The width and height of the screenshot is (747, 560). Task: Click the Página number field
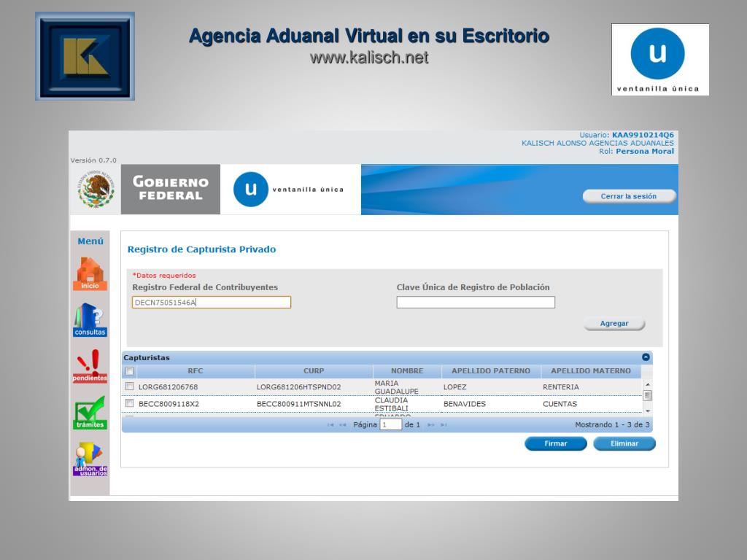click(x=391, y=425)
